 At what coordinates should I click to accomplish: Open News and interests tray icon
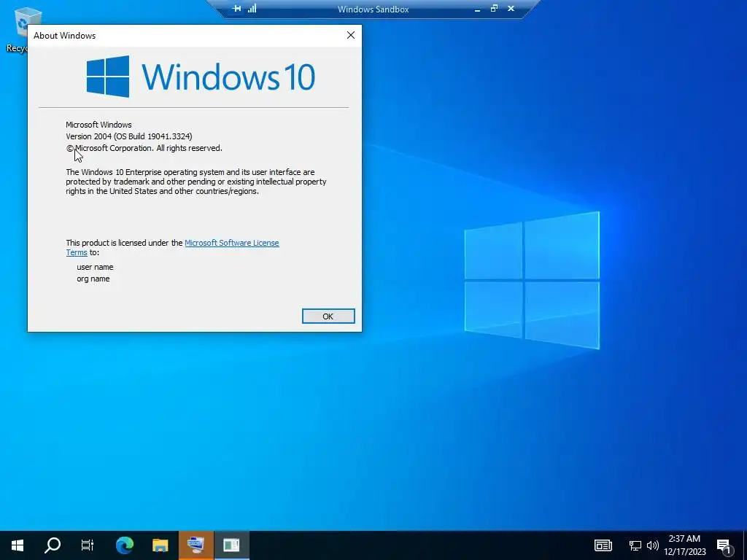[x=603, y=545]
